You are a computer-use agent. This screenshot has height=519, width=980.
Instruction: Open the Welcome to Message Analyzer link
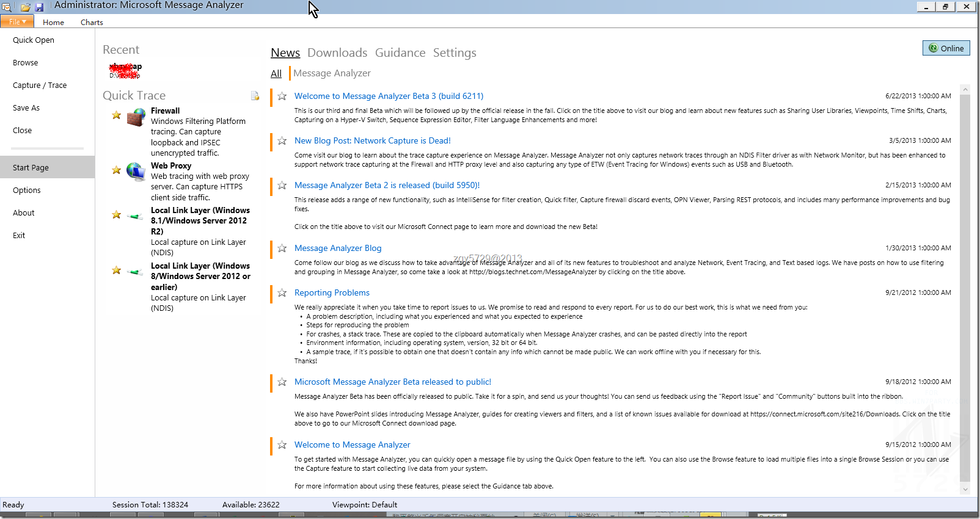(x=352, y=445)
